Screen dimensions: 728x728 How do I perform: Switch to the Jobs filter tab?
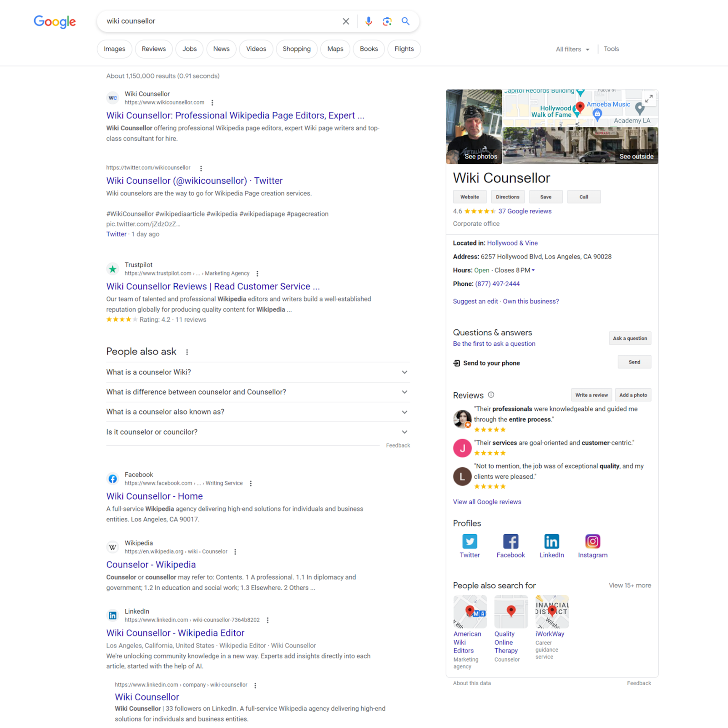tap(190, 49)
